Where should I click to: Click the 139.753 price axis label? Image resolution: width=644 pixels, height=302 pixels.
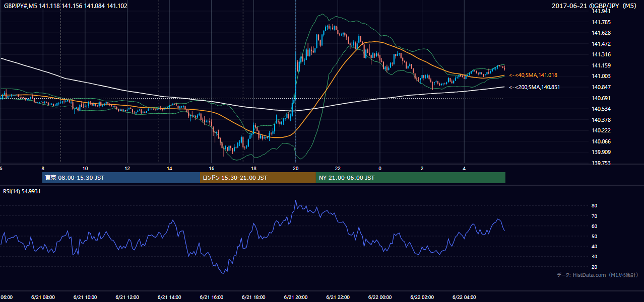[x=601, y=163]
